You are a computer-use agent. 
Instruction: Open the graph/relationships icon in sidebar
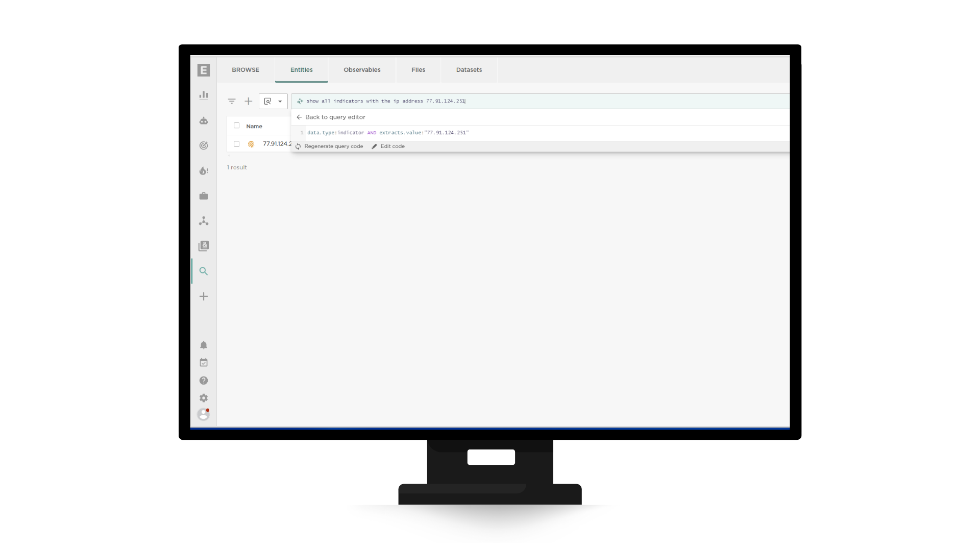[x=203, y=221]
